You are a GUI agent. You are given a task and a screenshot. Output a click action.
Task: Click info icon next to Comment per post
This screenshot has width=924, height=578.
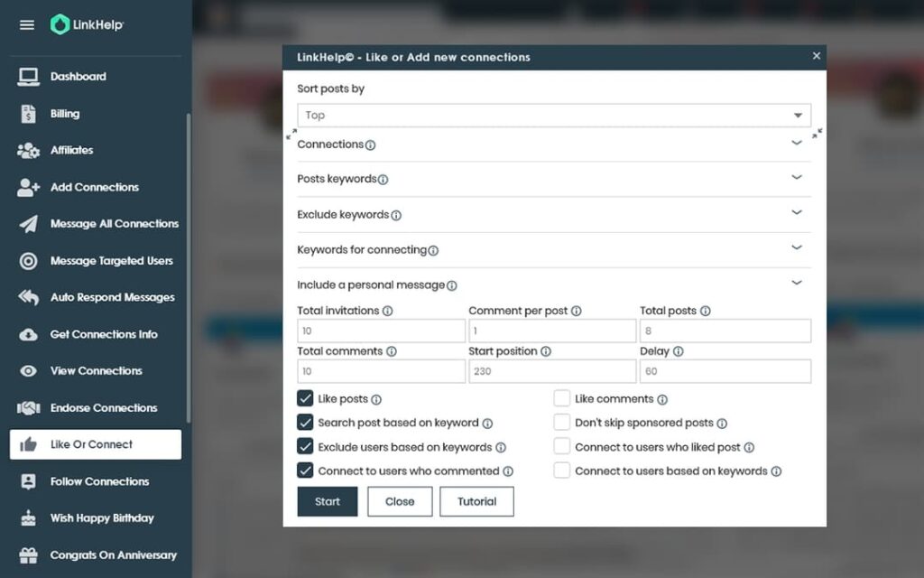[x=577, y=311]
